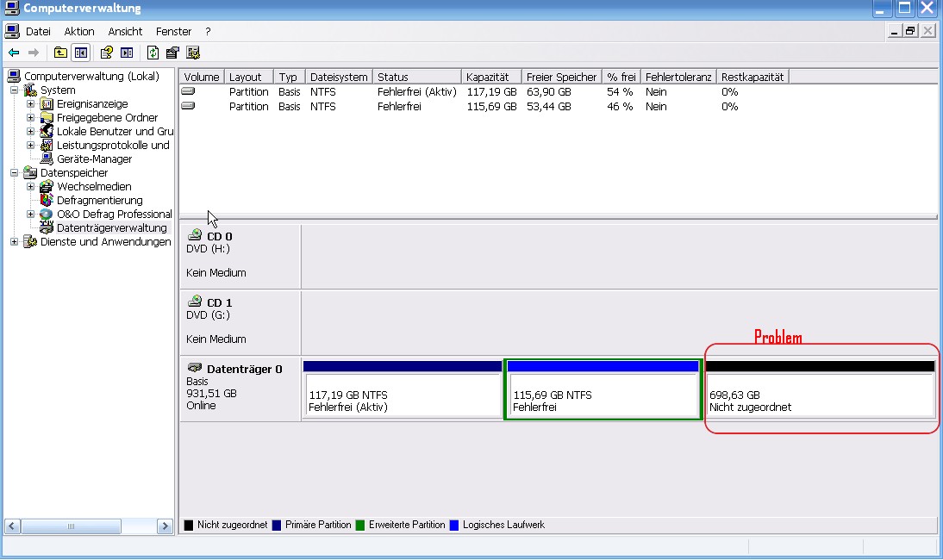The height and width of the screenshot is (560, 943).
Task: Open the Aktion menu
Action: pyautogui.click(x=79, y=32)
